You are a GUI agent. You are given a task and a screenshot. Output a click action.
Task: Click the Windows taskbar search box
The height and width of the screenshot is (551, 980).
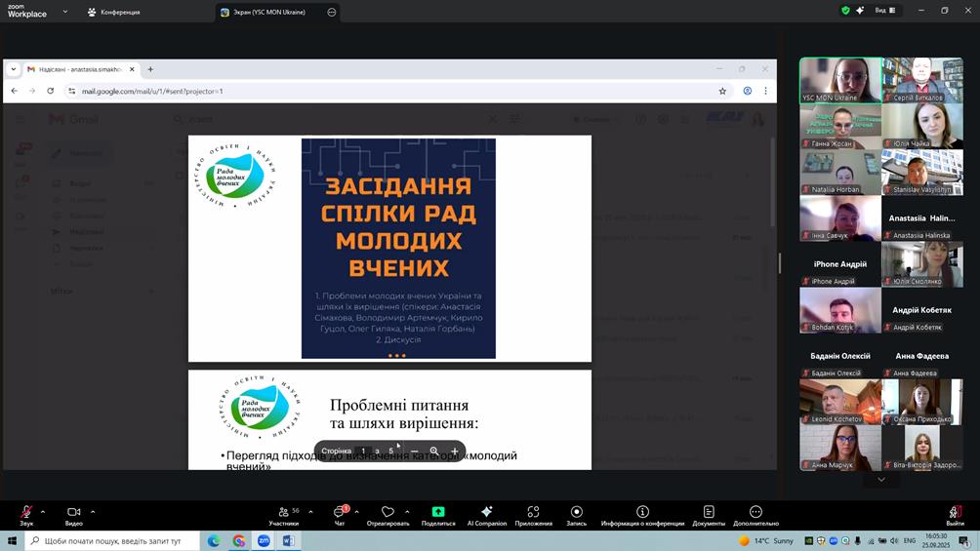pyautogui.click(x=112, y=540)
